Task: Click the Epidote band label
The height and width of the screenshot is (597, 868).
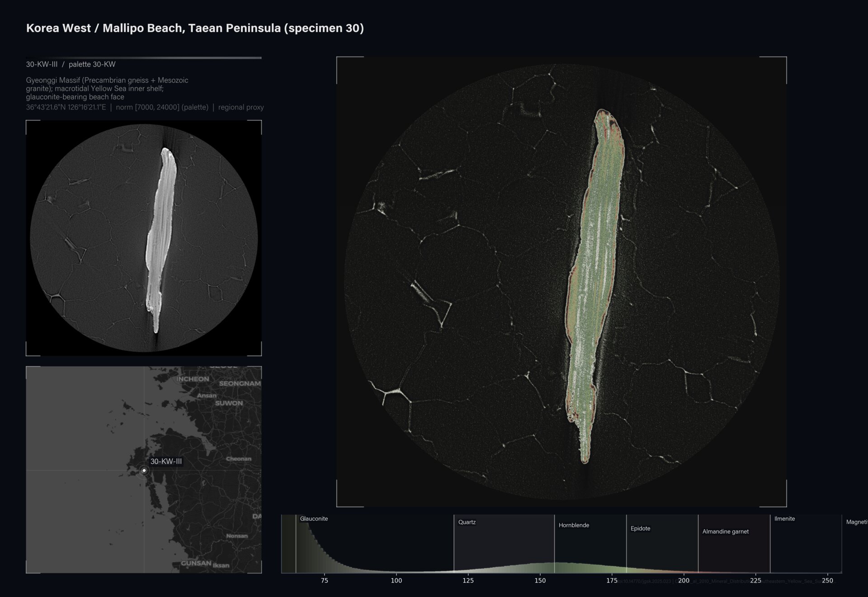Action: (x=641, y=528)
